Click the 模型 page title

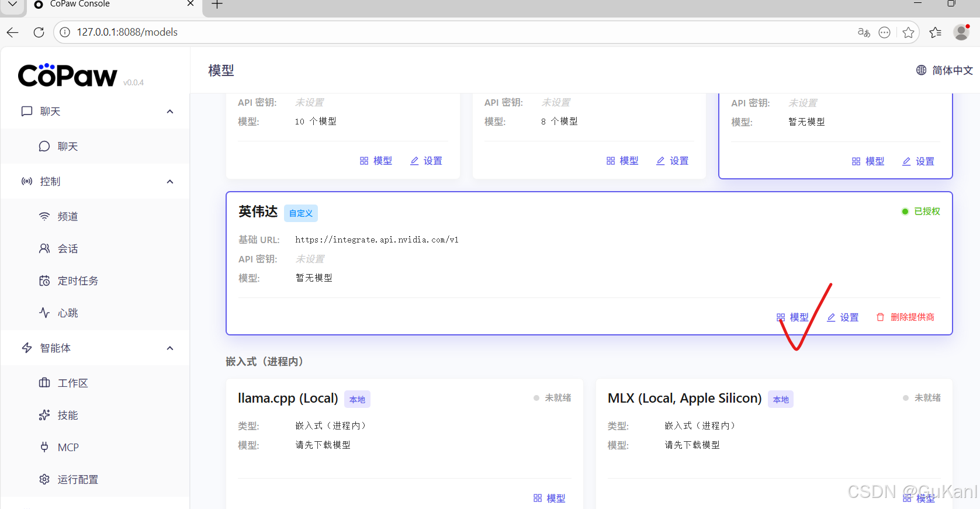pyautogui.click(x=221, y=71)
